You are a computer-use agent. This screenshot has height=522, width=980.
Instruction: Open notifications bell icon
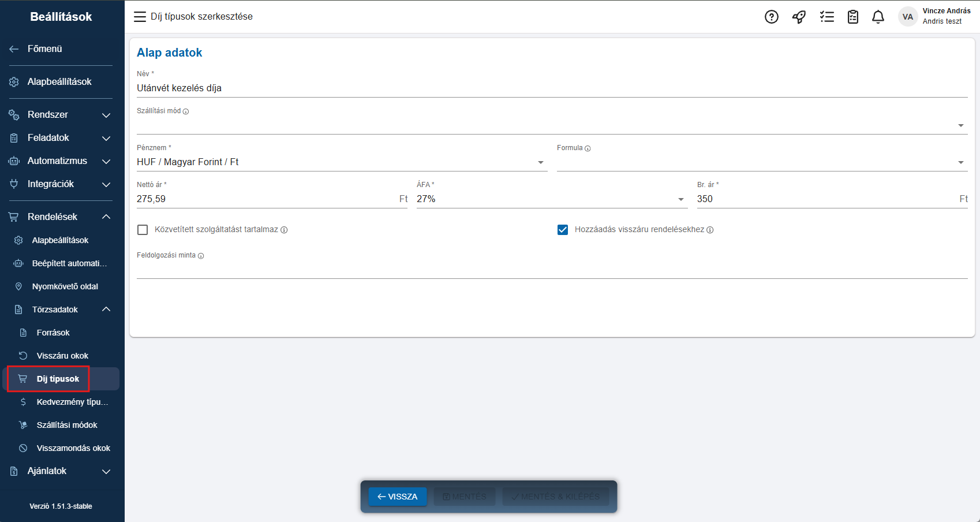point(878,17)
